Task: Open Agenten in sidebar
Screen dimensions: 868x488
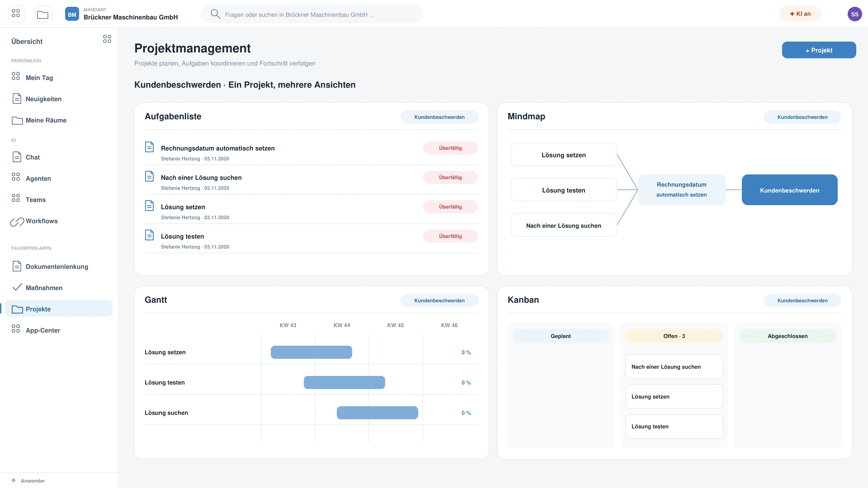Action: 59,178
